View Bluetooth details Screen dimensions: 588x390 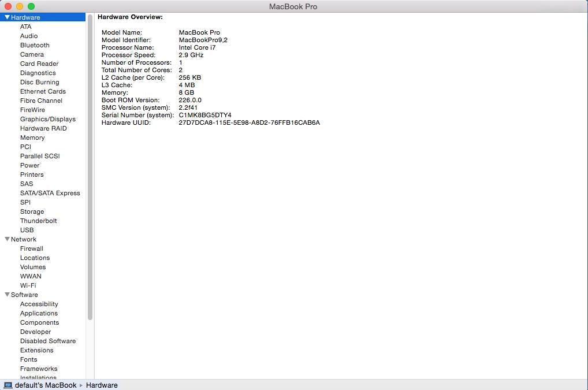pyautogui.click(x=35, y=45)
